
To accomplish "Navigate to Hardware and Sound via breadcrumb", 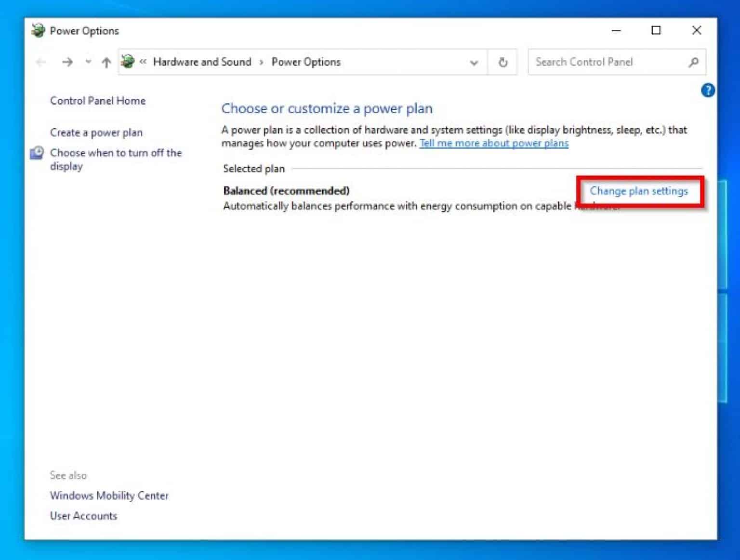I will click(x=202, y=62).
